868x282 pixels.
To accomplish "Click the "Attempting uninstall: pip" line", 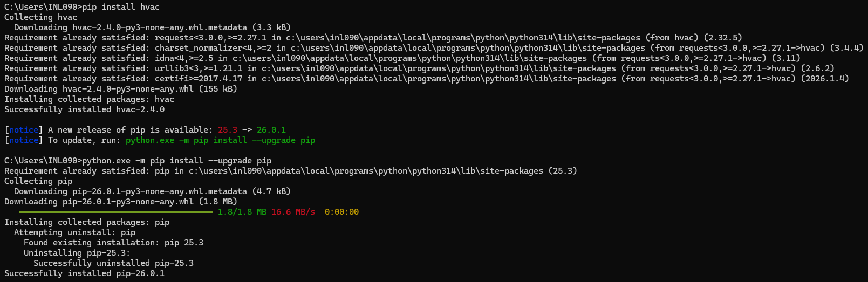I will click(x=74, y=232).
